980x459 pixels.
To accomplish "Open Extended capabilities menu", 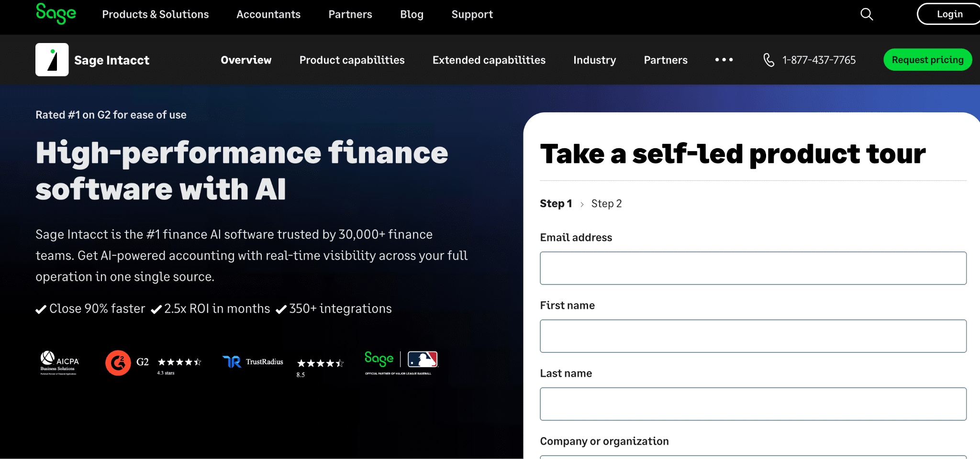I will 489,60.
